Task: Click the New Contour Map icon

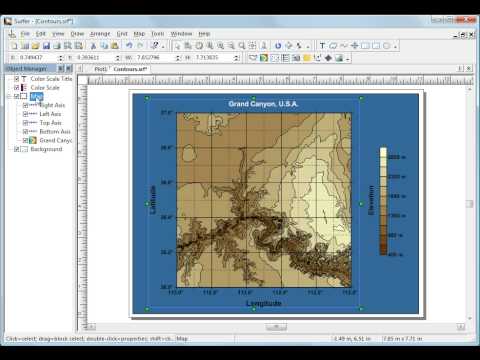Action: [253, 58]
